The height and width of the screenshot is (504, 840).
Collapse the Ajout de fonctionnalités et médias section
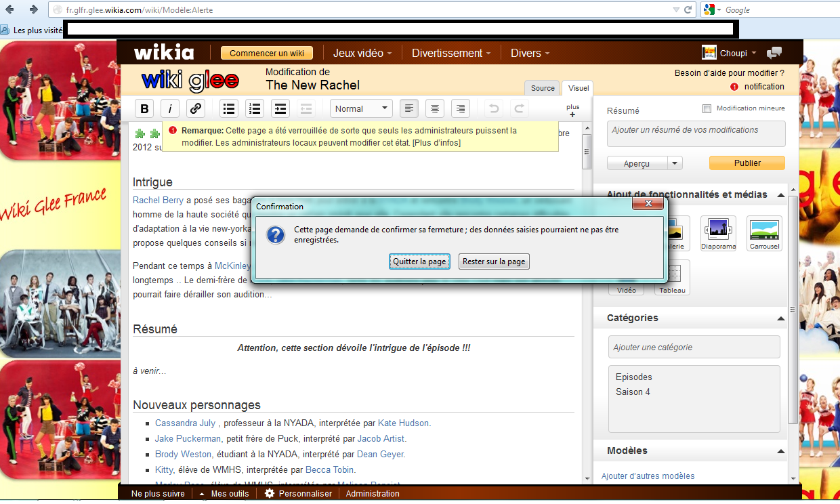(781, 195)
